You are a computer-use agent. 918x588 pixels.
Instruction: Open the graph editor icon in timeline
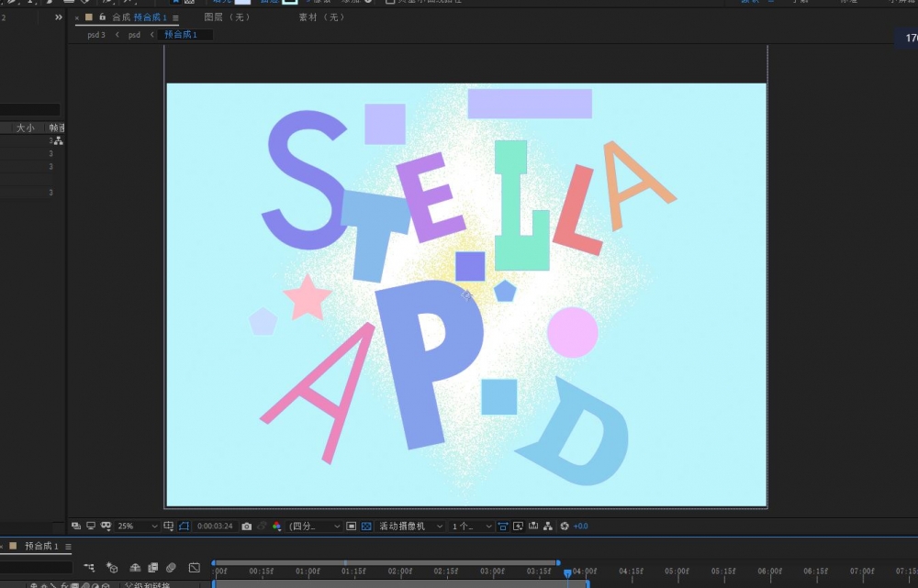click(194, 568)
